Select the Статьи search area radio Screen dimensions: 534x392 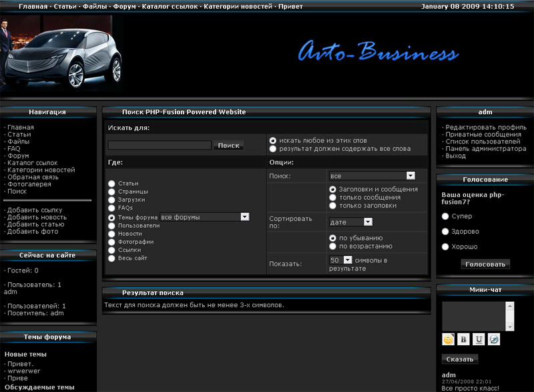click(111, 184)
